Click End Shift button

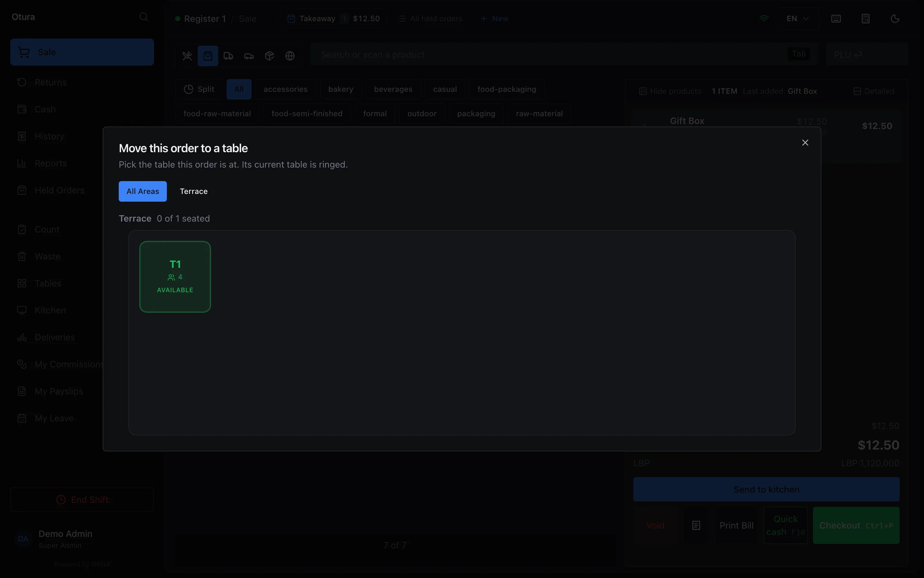82,500
